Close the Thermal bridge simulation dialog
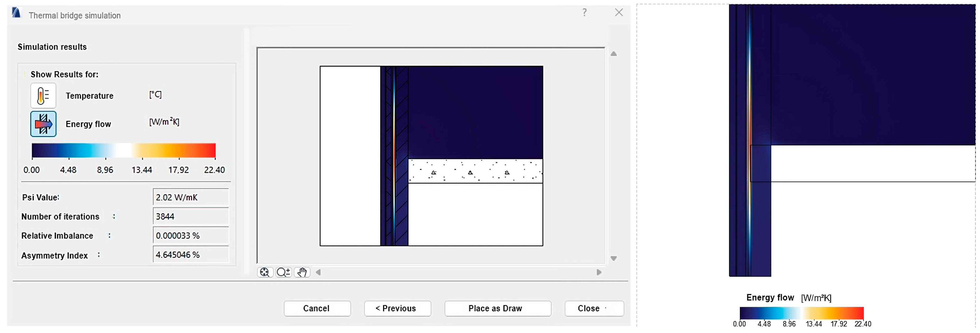 point(619,13)
